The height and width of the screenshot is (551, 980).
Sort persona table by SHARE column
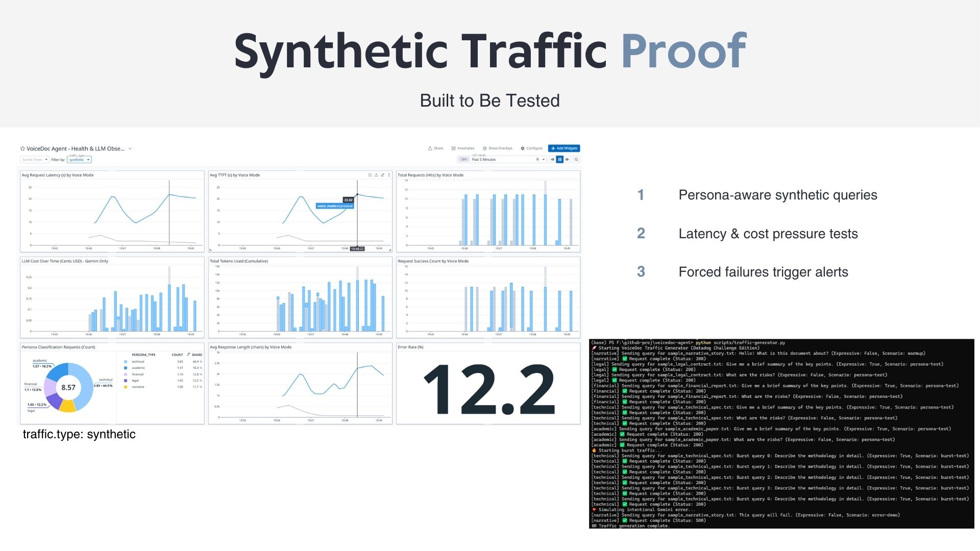point(197,355)
